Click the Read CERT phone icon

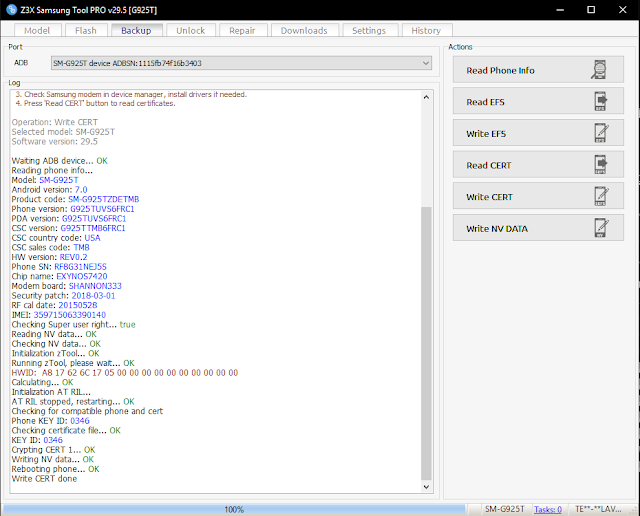pos(600,165)
